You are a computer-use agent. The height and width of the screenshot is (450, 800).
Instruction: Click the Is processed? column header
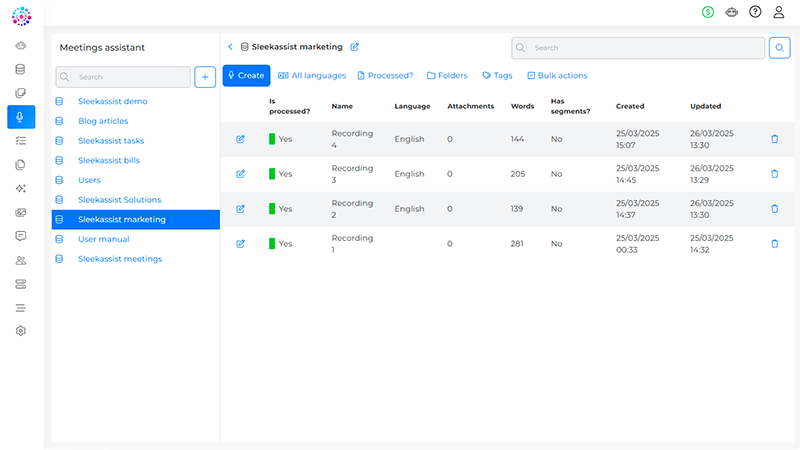coord(289,106)
